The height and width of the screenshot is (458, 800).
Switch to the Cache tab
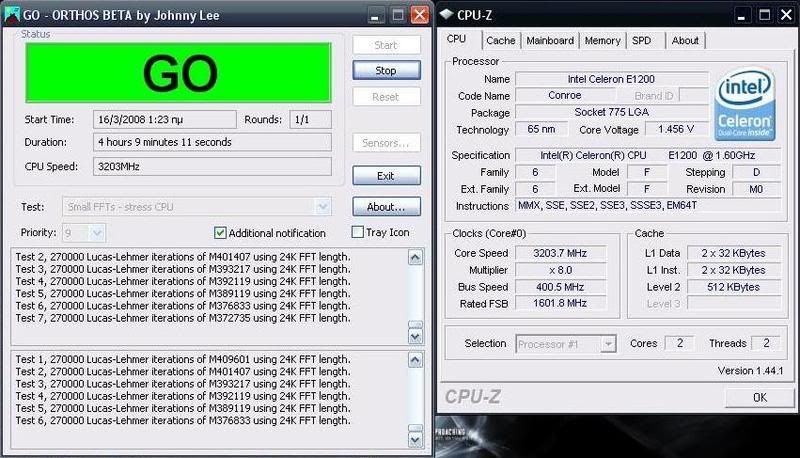tap(501, 40)
